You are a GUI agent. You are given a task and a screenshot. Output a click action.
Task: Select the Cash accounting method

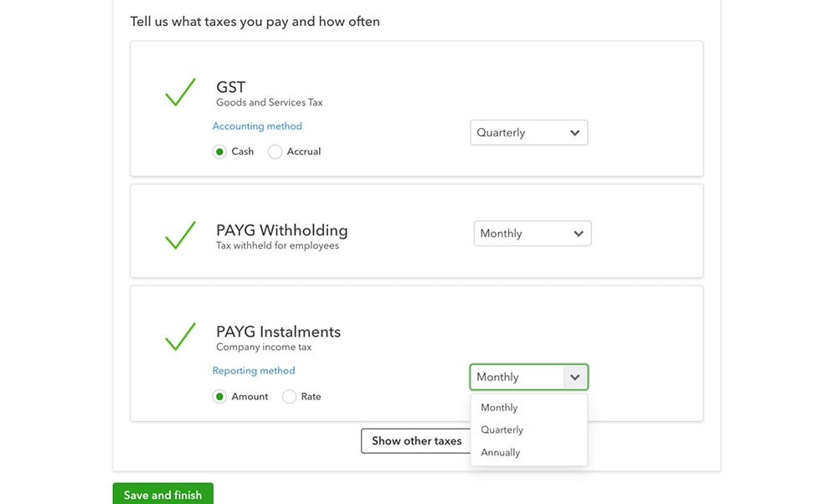coord(219,152)
